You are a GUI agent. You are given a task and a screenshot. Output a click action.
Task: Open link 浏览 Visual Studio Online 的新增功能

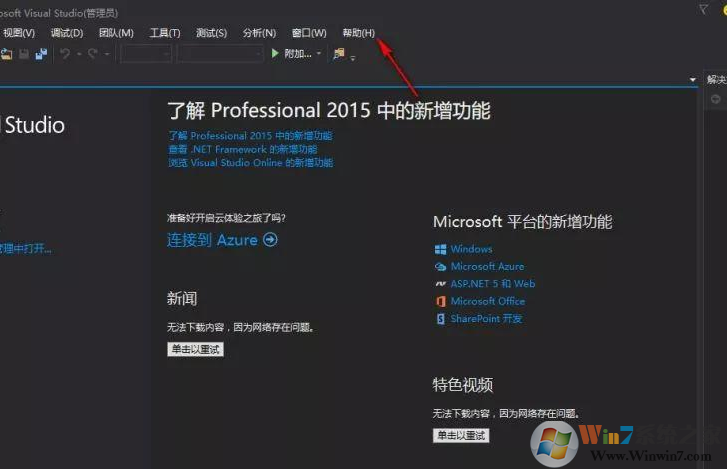point(251,163)
